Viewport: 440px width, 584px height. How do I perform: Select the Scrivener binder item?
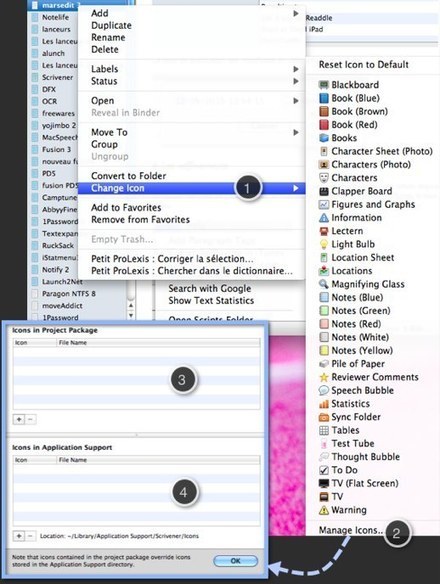pos(57,77)
